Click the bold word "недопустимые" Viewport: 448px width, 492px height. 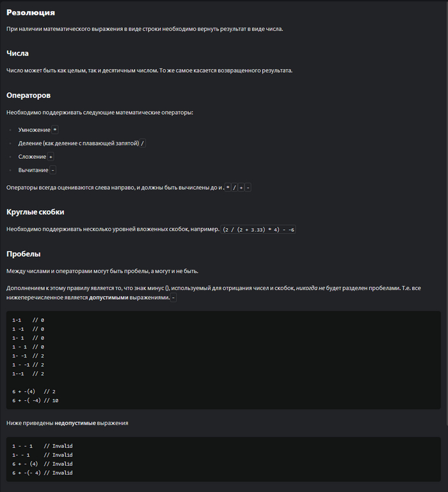75,423
